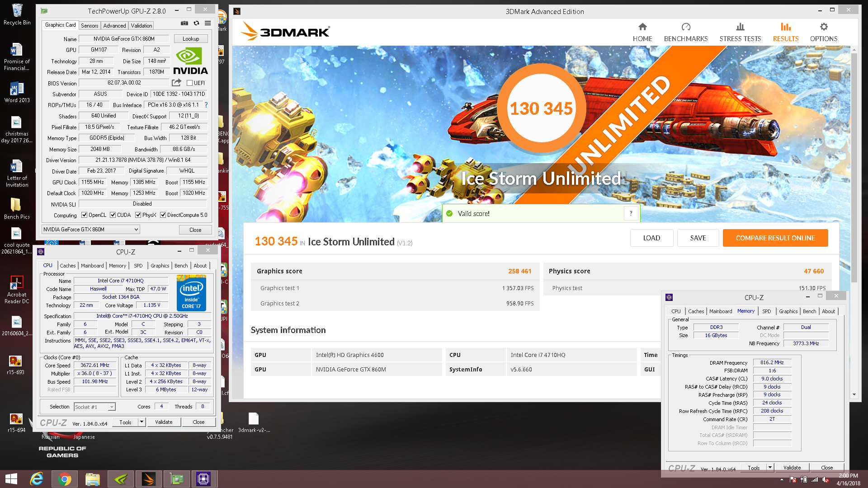Switch to GPU-Z via taskbar icon
This screenshot has height=488, width=868.
(176, 479)
